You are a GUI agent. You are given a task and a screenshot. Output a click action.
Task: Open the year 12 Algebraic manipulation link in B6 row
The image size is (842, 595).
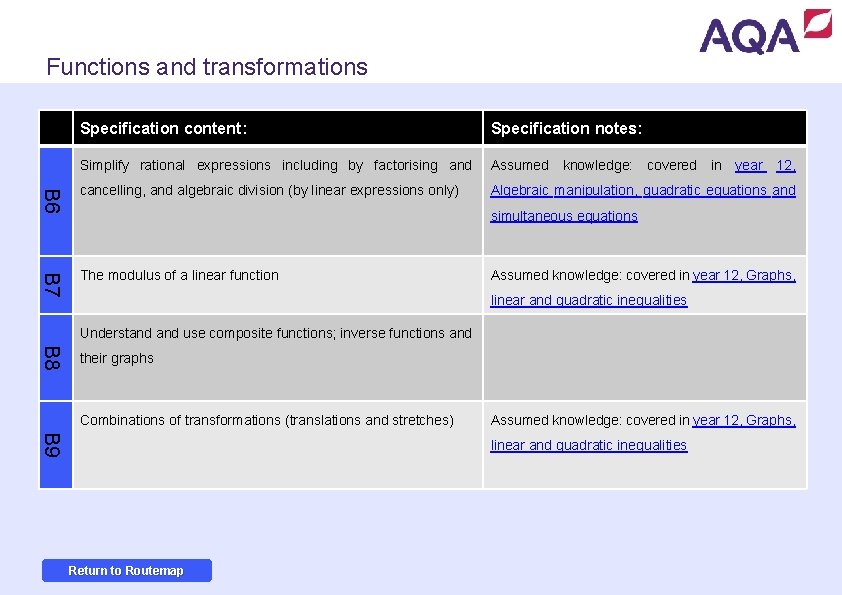(643, 191)
